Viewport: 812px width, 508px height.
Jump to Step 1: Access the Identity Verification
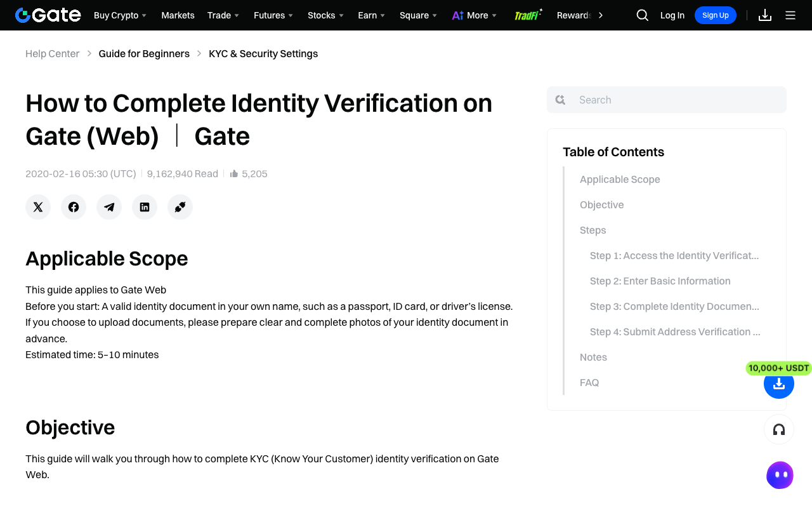(674, 256)
